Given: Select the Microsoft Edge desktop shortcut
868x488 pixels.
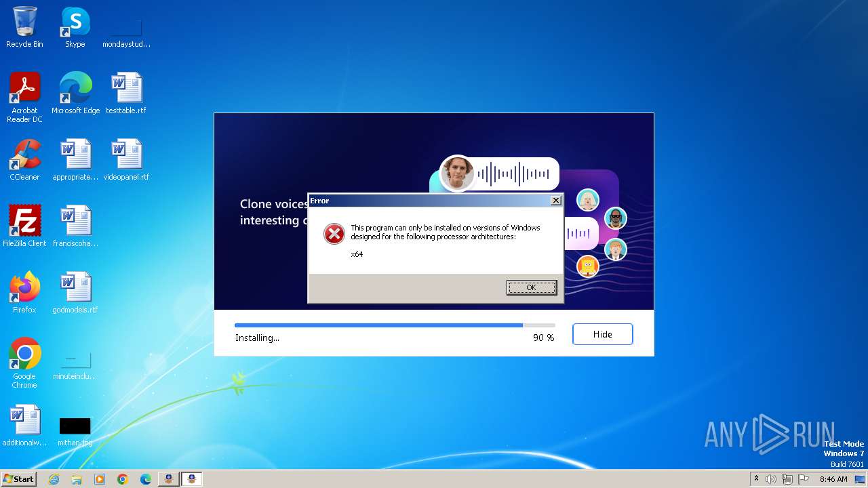Looking at the screenshot, I should (75, 94).
